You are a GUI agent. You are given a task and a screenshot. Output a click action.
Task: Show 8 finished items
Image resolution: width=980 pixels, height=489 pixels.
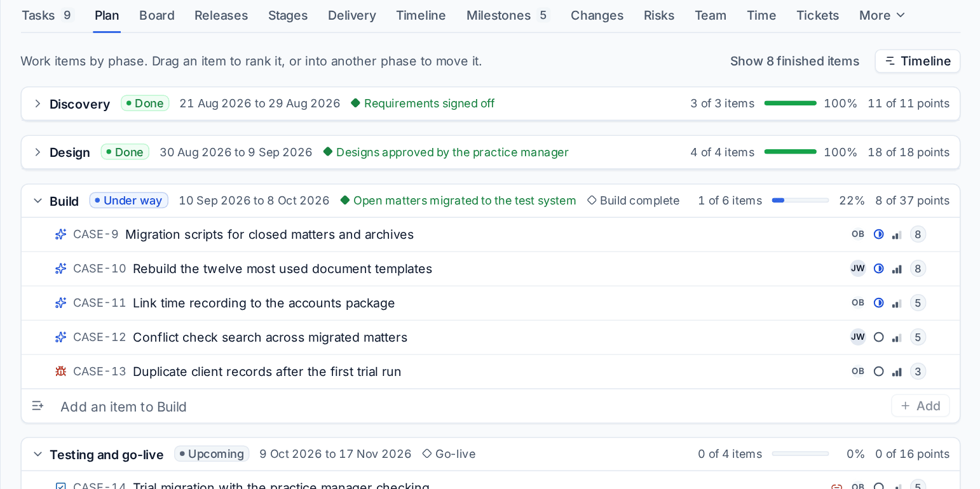(x=794, y=61)
